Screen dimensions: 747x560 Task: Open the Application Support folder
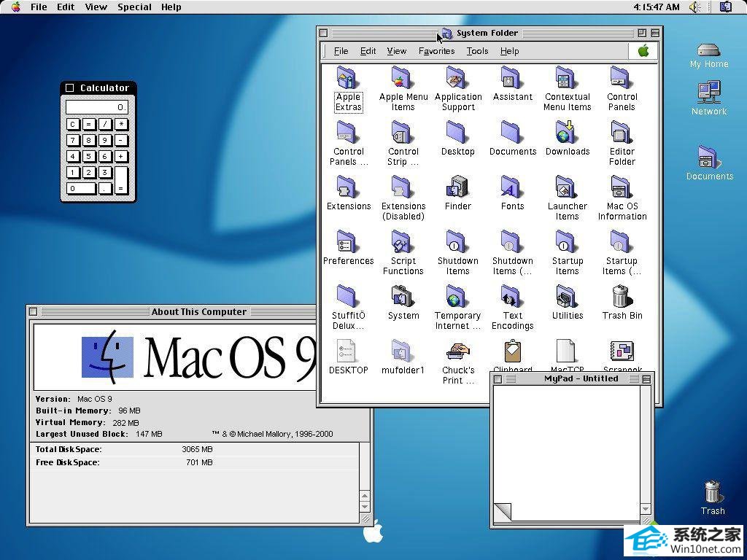[458, 79]
